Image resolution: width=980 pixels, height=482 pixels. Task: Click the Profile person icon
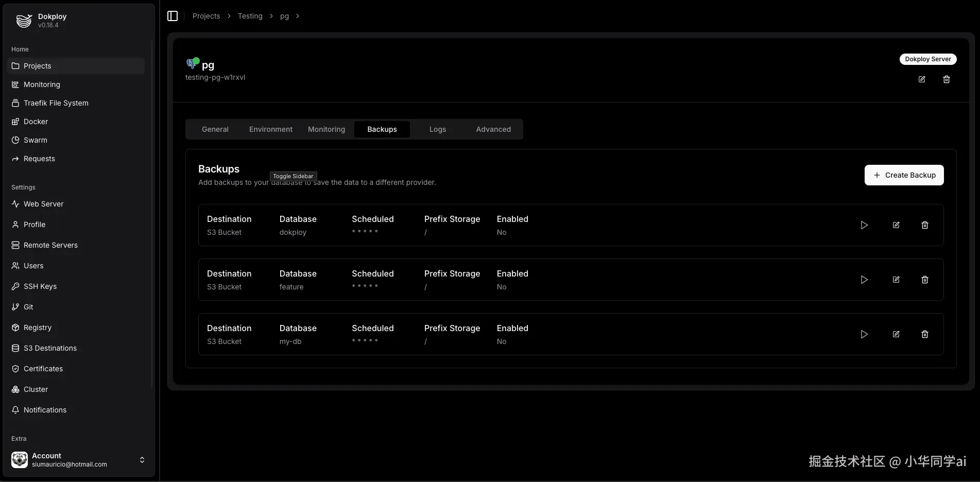click(15, 225)
